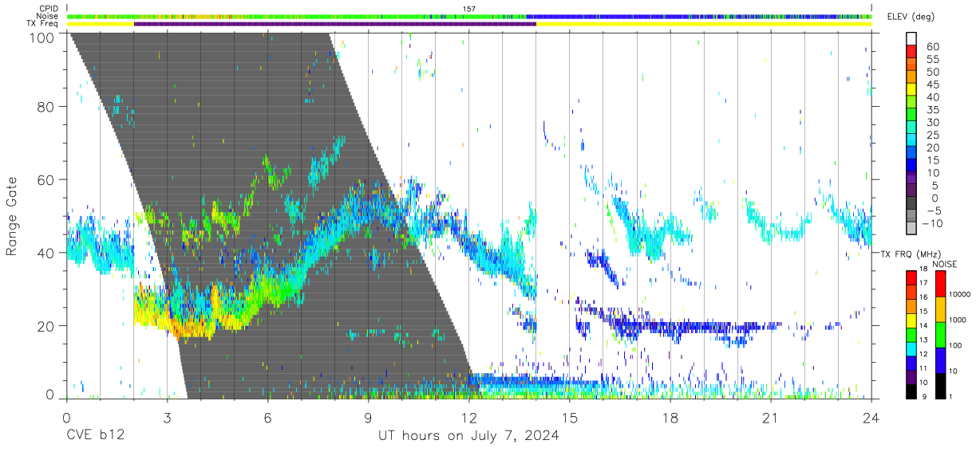Click the '15' tick on the UT hours axis
The image size is (980, 452).
[570, 417]
